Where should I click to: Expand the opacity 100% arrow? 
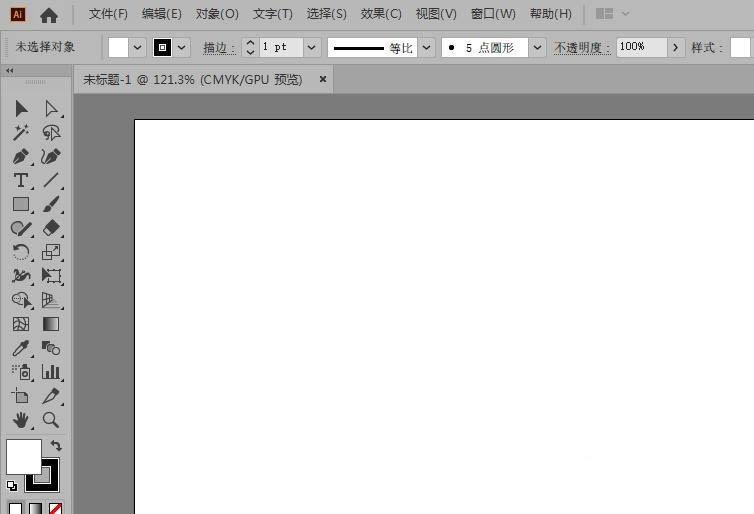click(x=676, y=48)
